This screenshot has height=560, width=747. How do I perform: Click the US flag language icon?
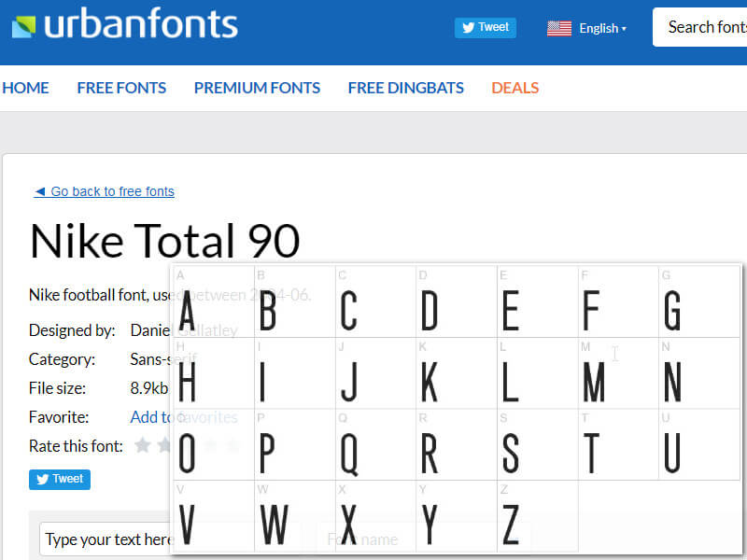click(x=559, y=28)
